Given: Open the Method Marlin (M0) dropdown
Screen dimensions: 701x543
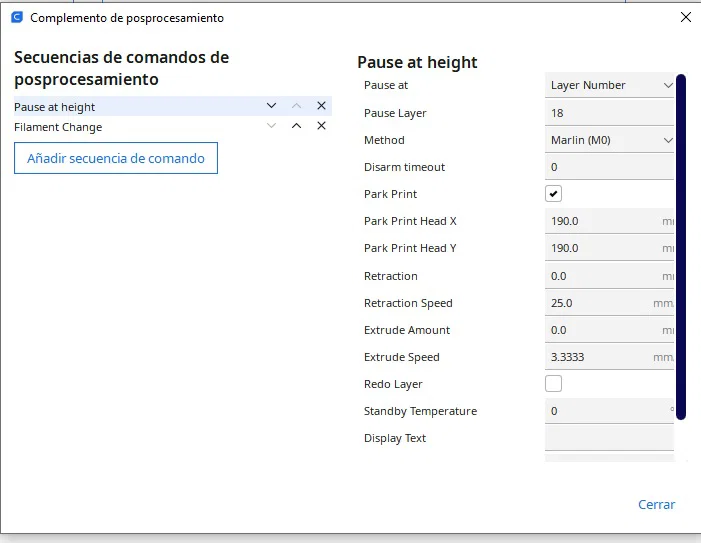Looking at the screenshot, I should [609, 140].
